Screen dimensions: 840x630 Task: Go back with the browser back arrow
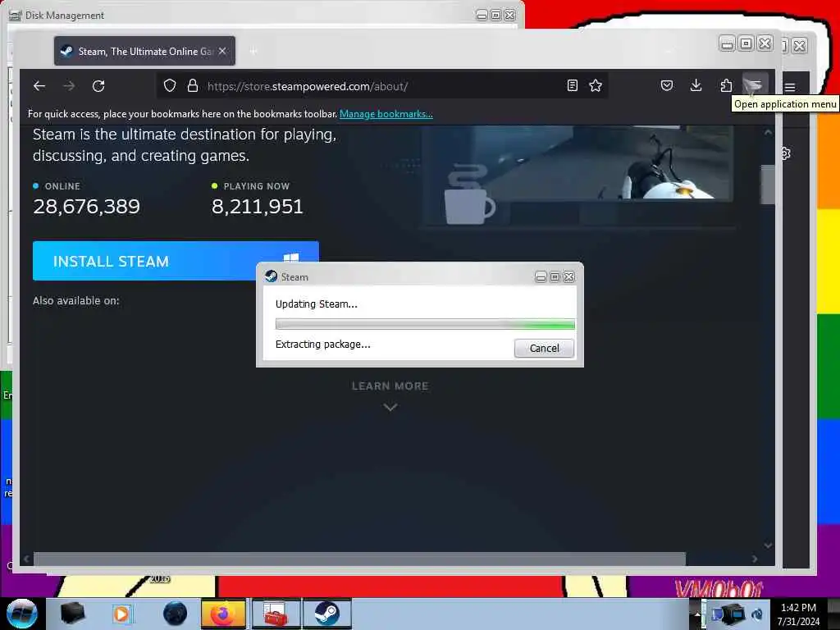coord(39,85)
